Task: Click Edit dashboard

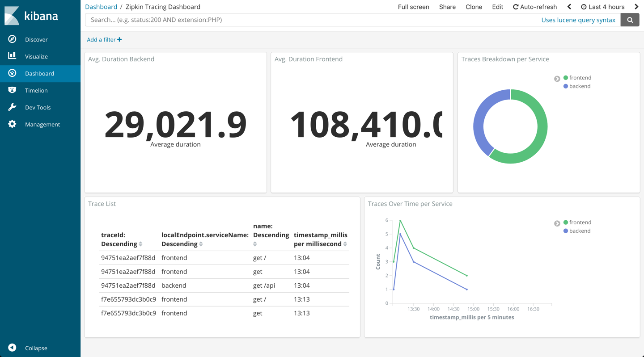Action: (497, 7)
